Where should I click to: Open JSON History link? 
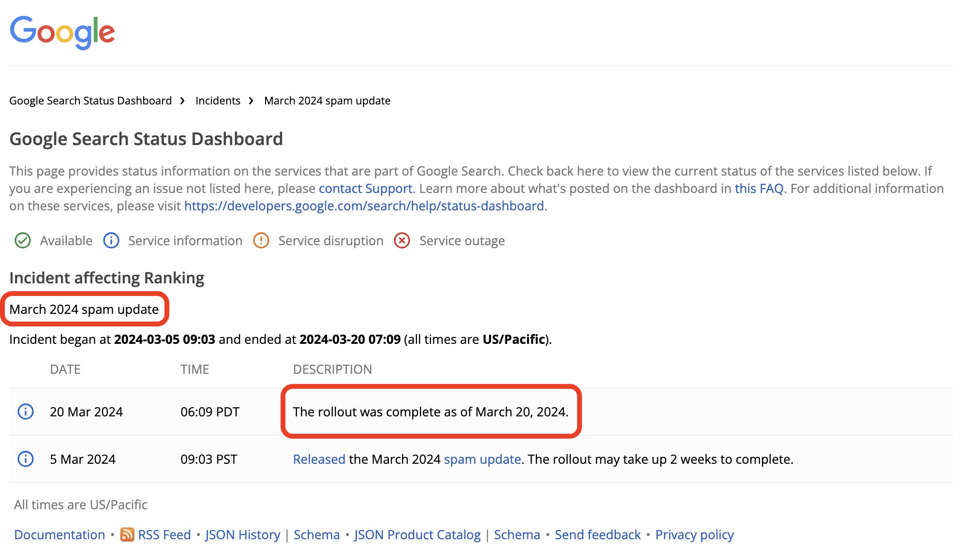pyautogui.click(x=242, y=534)
